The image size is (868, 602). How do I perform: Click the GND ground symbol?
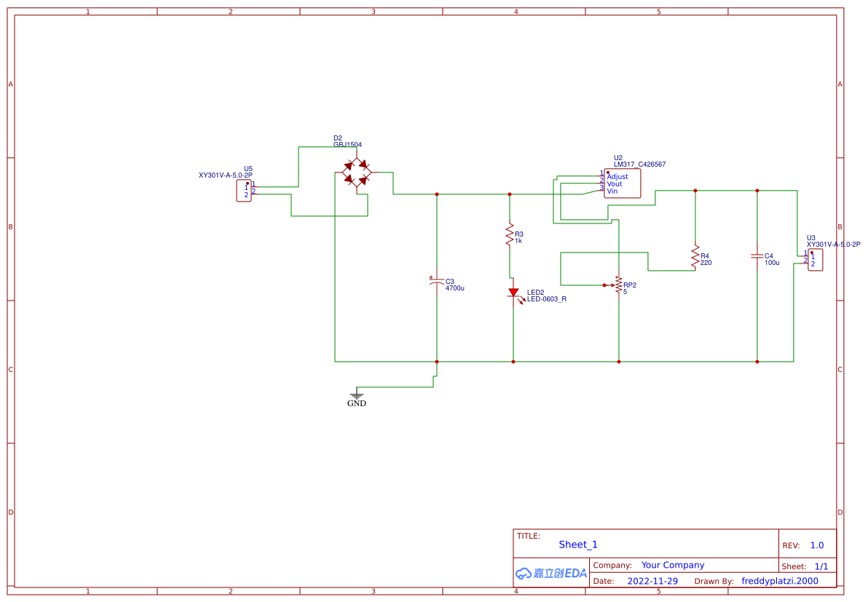pos(356,397)
